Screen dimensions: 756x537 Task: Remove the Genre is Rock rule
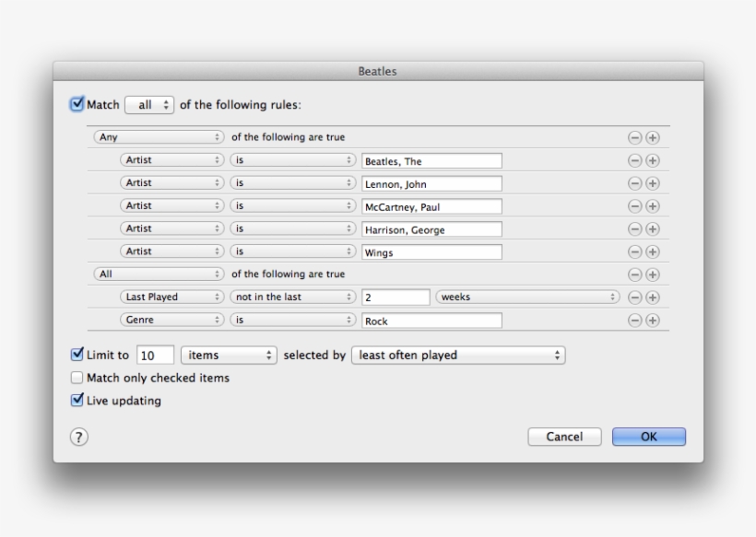point(635,321)
